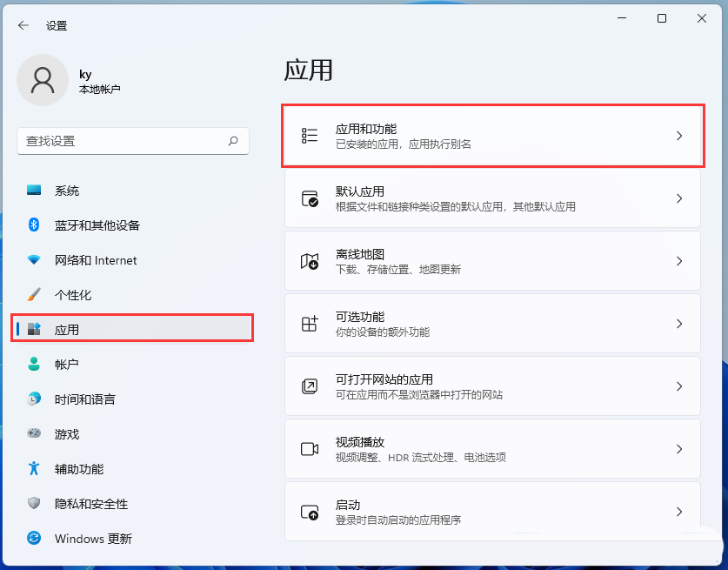Open 视频播放 settings card
The height and width of the screenshot is (570, 728).
tap(492, 449)
